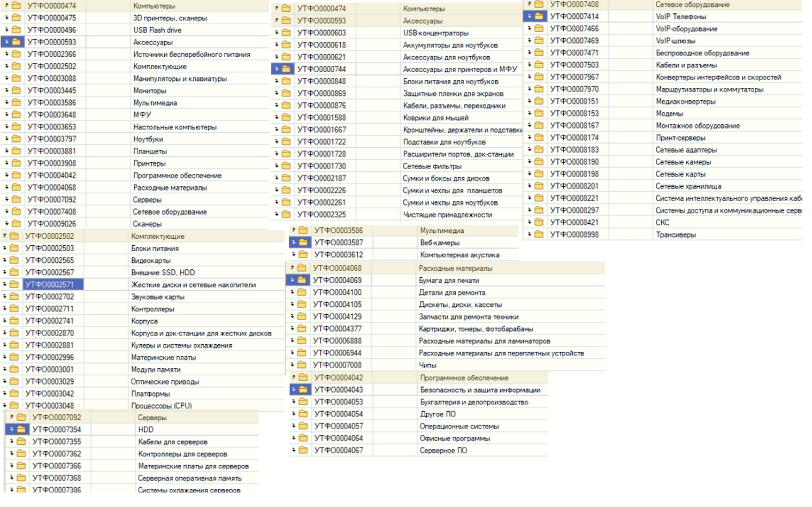Click the folder icon next to Видеокарты
This screenshot has height=507, width=812.
point(14,260)
